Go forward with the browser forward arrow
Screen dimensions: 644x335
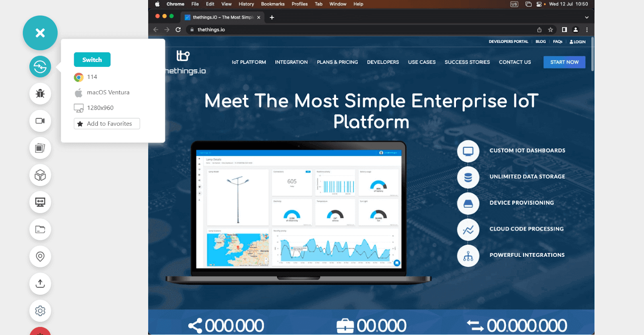[167, 30]
